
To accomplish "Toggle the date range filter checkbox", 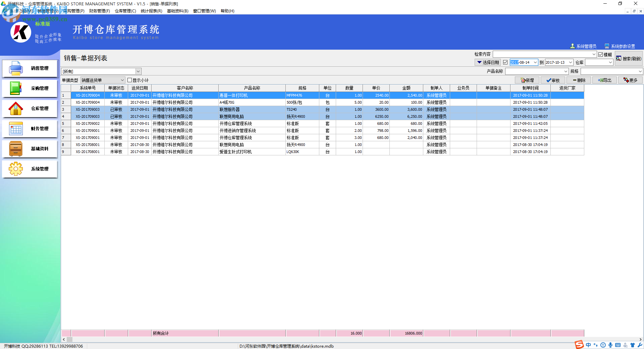I will 505,62.
